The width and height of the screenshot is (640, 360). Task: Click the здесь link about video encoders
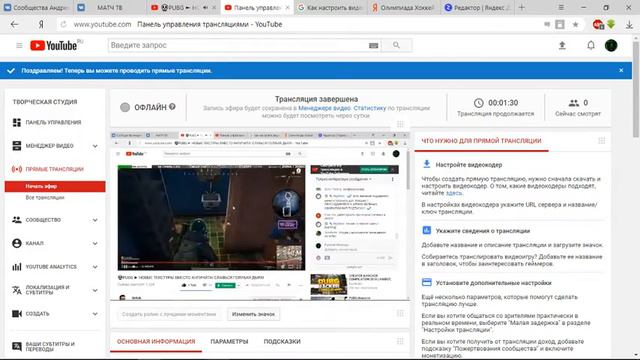pos(454,193)
